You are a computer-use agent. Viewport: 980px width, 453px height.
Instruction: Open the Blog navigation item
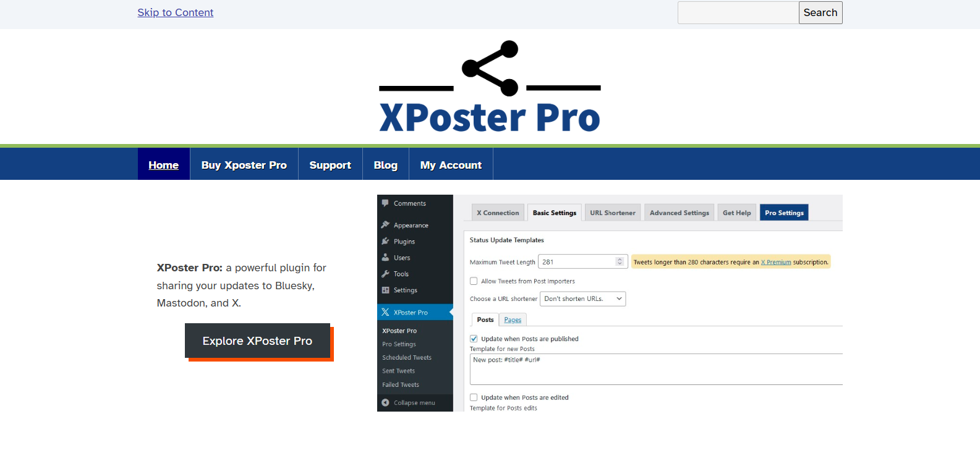pyautogui.click(x=386, y=165)
